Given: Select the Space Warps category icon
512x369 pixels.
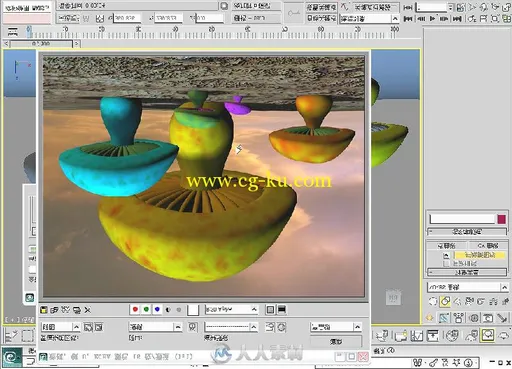Looking at the screenshot, I should (493, 302).
